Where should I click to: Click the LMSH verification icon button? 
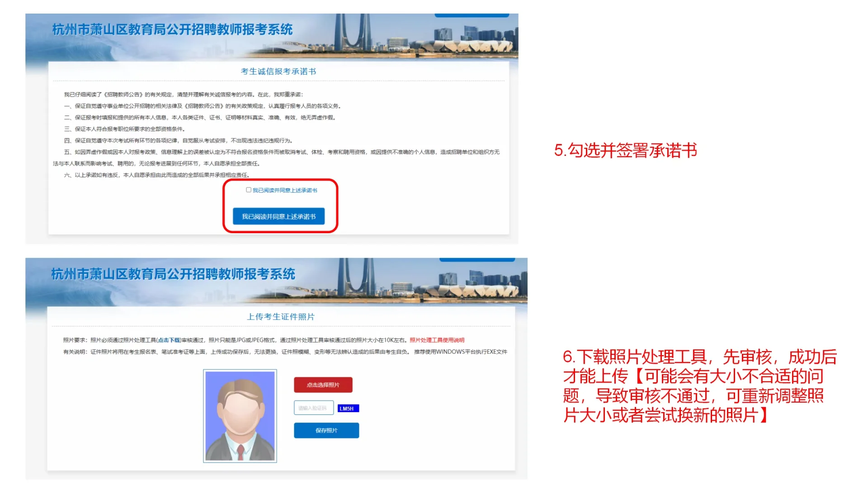348,408
